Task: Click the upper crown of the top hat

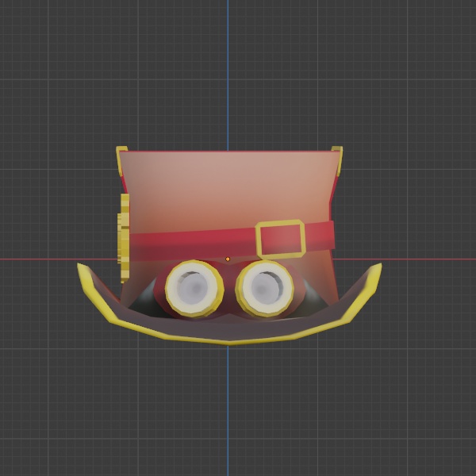Action: (x=229, y=190)
